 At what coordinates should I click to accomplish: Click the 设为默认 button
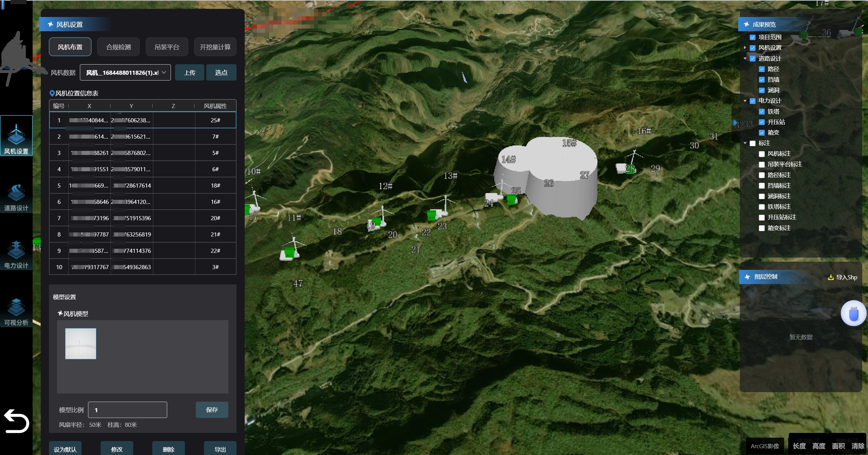click(65, 449)
